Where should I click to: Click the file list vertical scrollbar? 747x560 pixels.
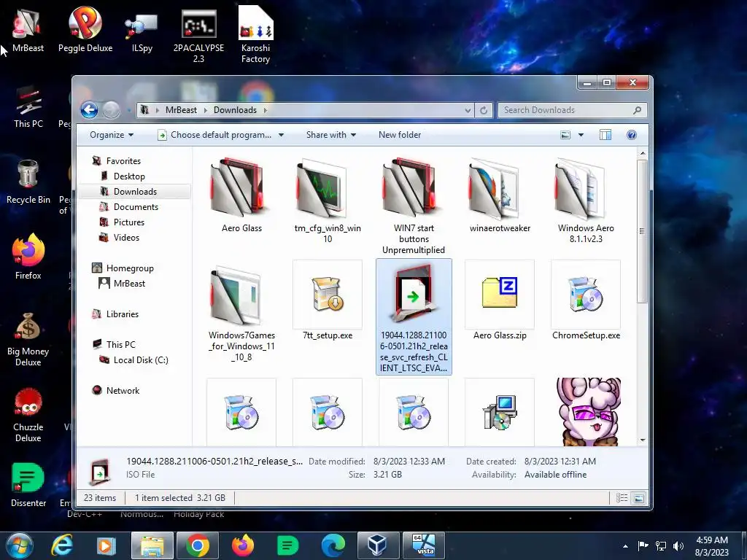point(642,231)
